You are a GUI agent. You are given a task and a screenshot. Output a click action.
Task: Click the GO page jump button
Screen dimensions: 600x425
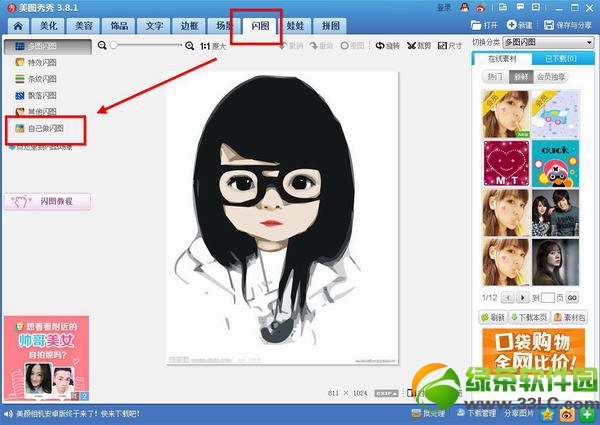tap(572, 298)
